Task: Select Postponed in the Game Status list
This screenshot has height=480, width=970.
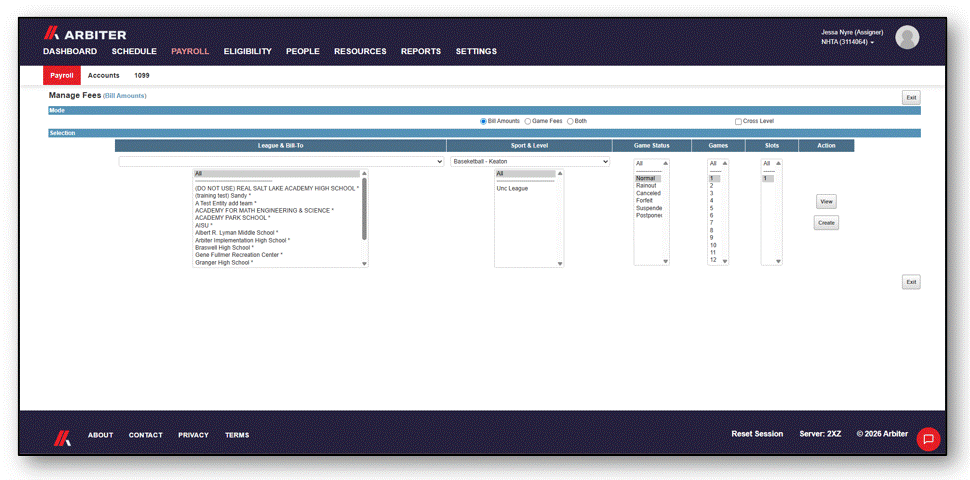Action: pos(648,215)
